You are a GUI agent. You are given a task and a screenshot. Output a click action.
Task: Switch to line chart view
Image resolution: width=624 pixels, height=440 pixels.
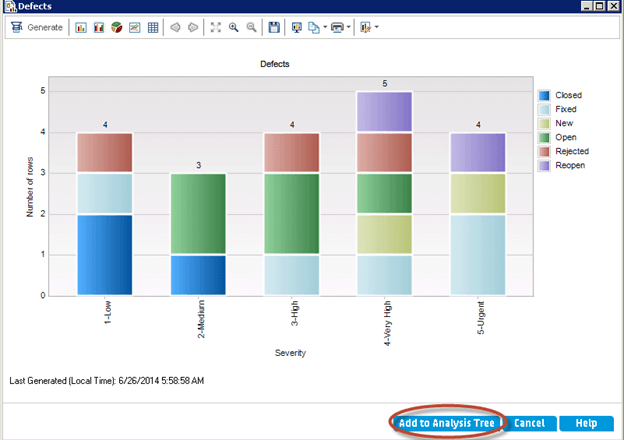click(134, 27)
